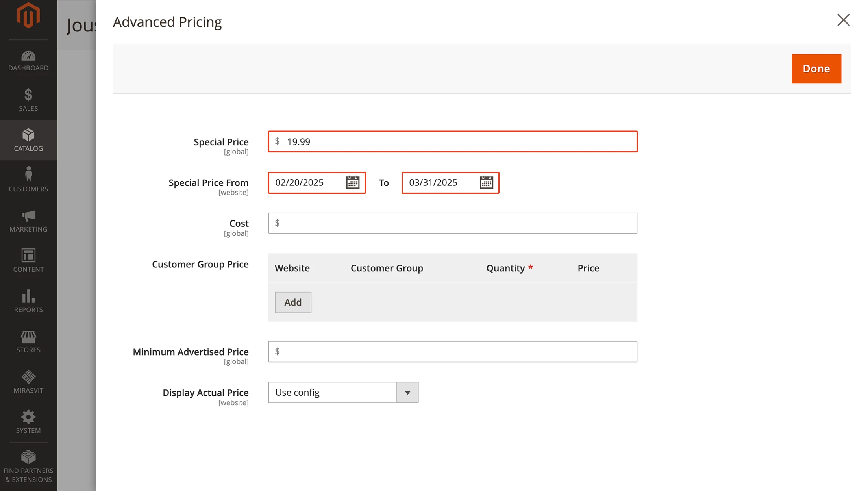This screenshot has width=868, height=491.
Task: Open calendar for Special Price From date
Action: [352, 182]
